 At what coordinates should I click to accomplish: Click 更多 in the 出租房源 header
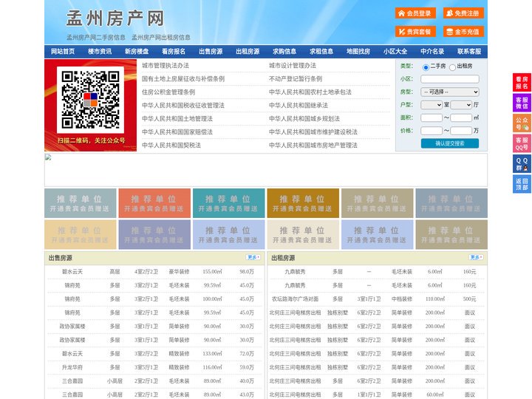pos(476,258)
